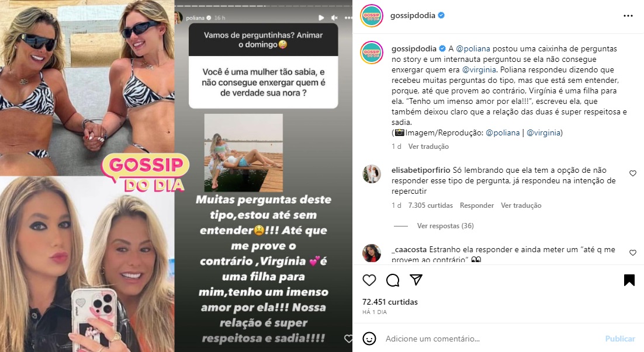Toggle the saved bookmark icon
The width and height of the screenshot is (644, 352).
pos(629,280)
